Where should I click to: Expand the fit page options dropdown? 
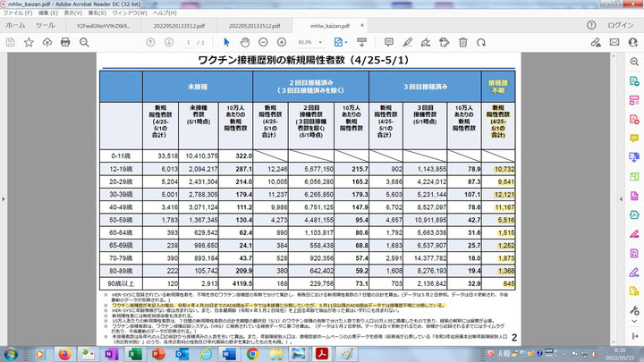tap(348, 42)
